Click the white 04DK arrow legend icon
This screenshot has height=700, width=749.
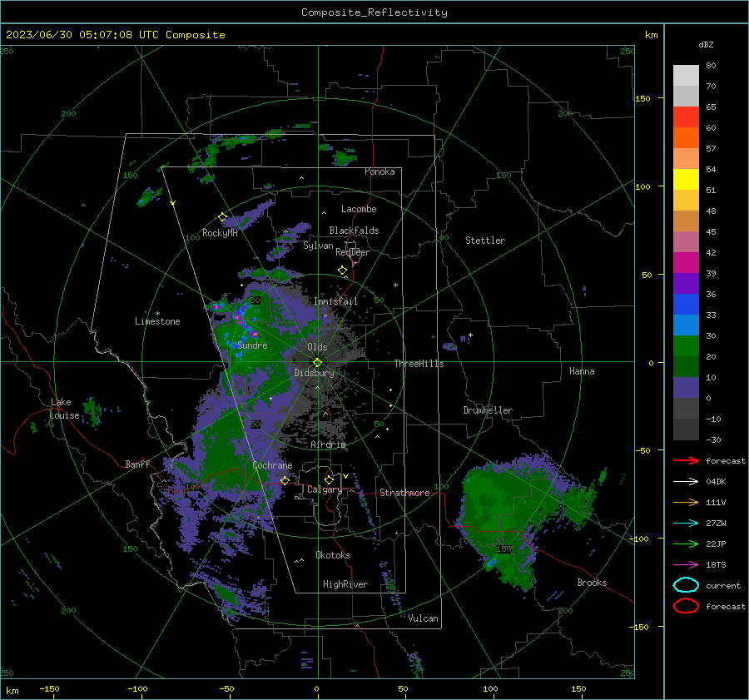686,481
